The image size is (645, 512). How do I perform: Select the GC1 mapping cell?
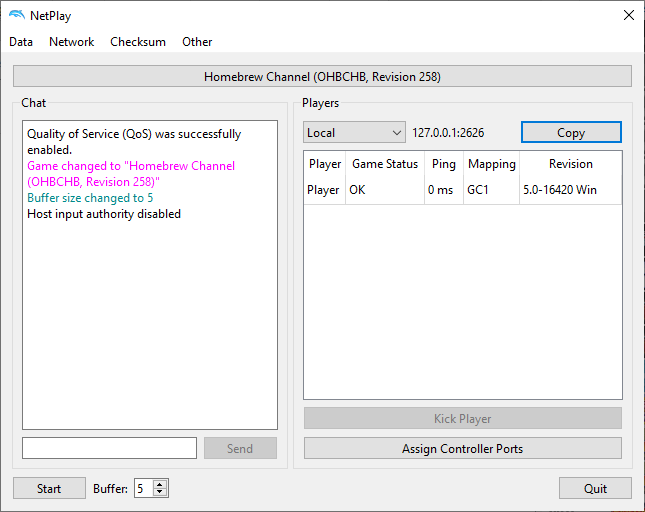(492, 190)
